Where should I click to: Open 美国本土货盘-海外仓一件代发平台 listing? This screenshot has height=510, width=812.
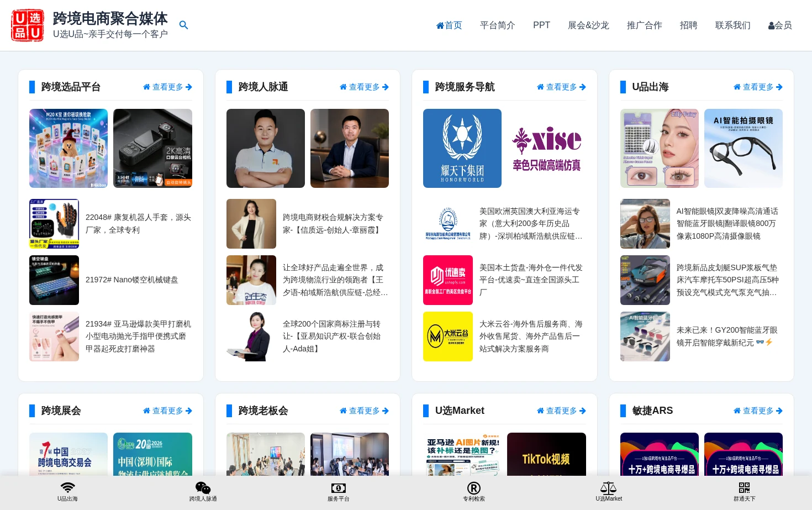(531, 280)
